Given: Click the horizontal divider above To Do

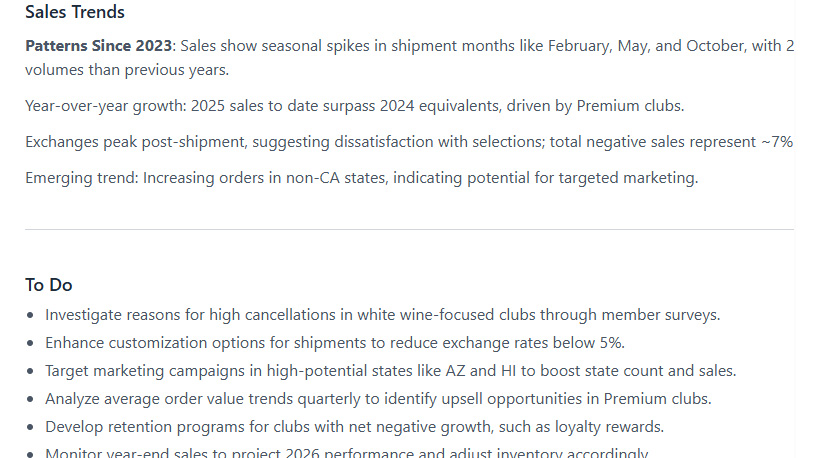Looking at the screenshot, I should 409,230.
